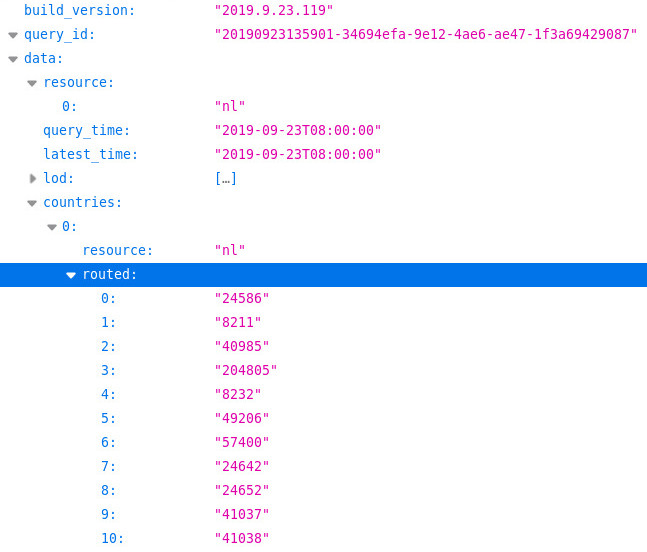Select the query_id value string
This screenshot has width=647, height=552.
pos(426,34)
